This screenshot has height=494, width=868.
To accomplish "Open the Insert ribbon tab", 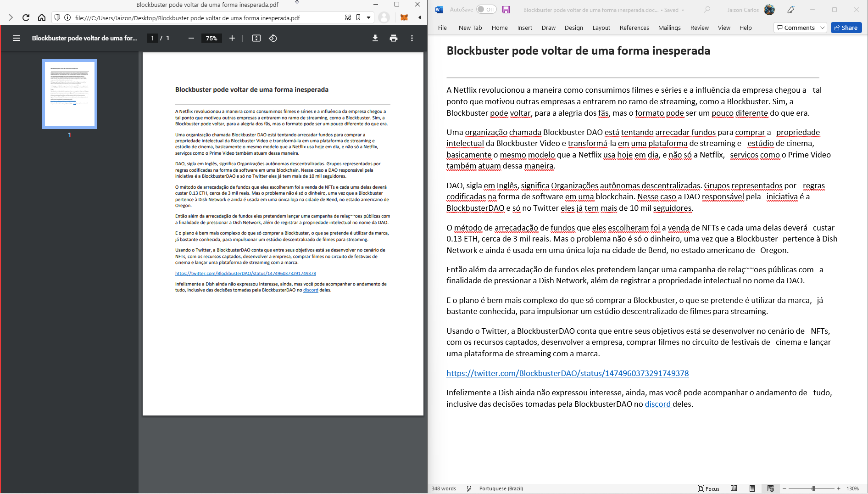I will point(525,28).
